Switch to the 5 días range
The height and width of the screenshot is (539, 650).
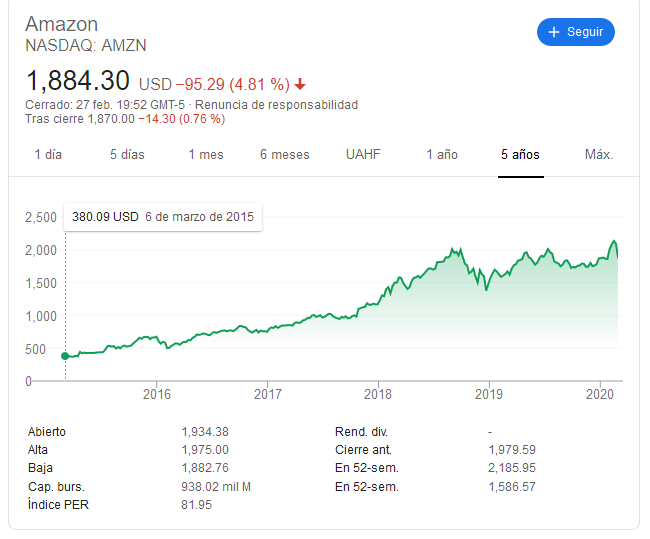click(127, 155)
